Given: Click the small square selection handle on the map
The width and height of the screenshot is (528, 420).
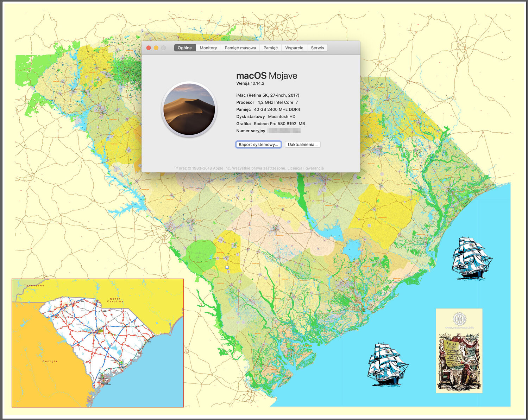Looking at the screenshot, I should [x=227, y=267].
